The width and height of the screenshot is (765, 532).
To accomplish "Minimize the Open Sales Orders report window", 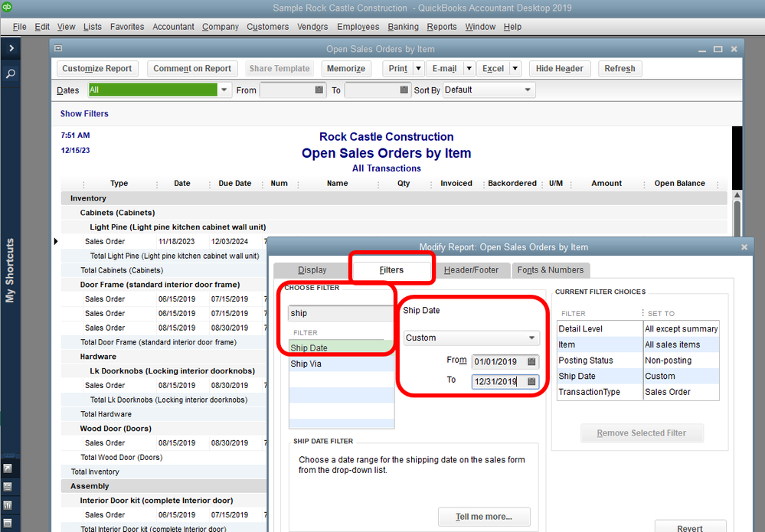I will click(x=702, y=51).
